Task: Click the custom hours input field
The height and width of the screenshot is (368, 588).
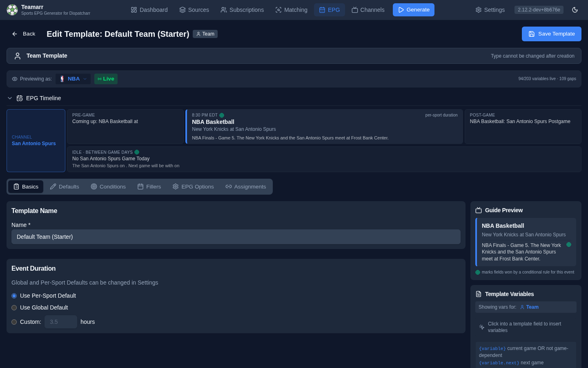Action: click(x=61, y=322)
